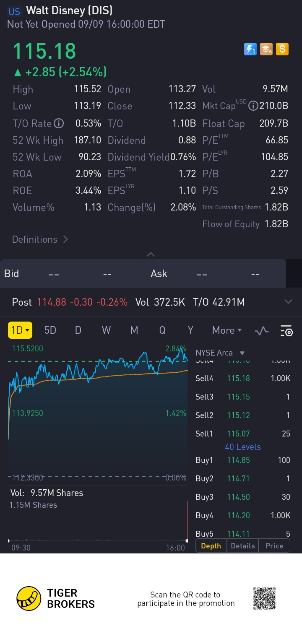Tap the QR code image

click(x=264, y=599)
